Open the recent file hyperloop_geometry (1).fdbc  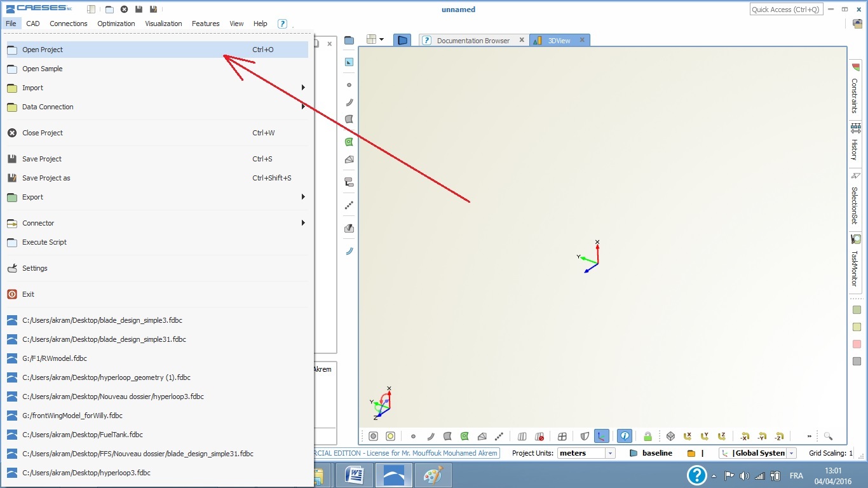point(157,377)
